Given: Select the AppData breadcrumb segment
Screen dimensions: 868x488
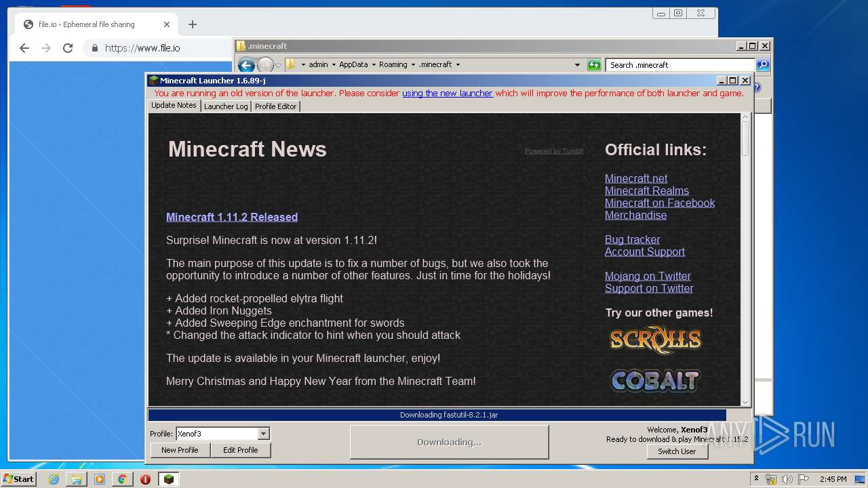Looking at the screenshot, I should 353,65.
